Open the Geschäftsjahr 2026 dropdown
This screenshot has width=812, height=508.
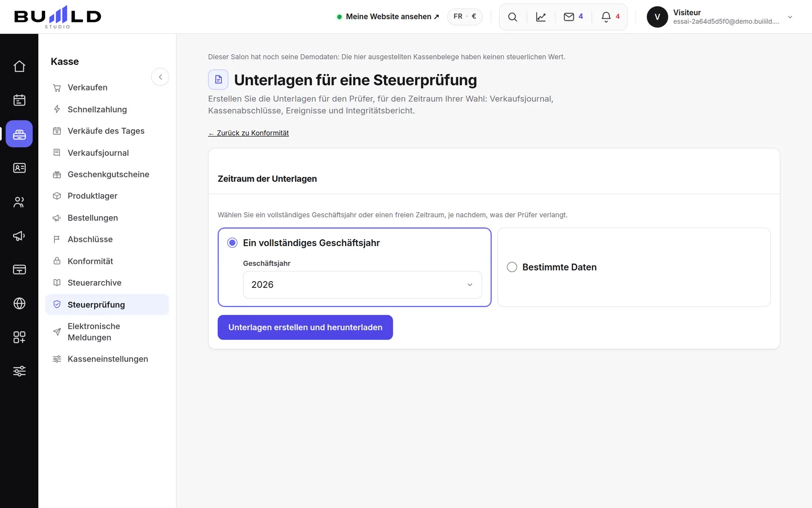(x=363, y=284)
